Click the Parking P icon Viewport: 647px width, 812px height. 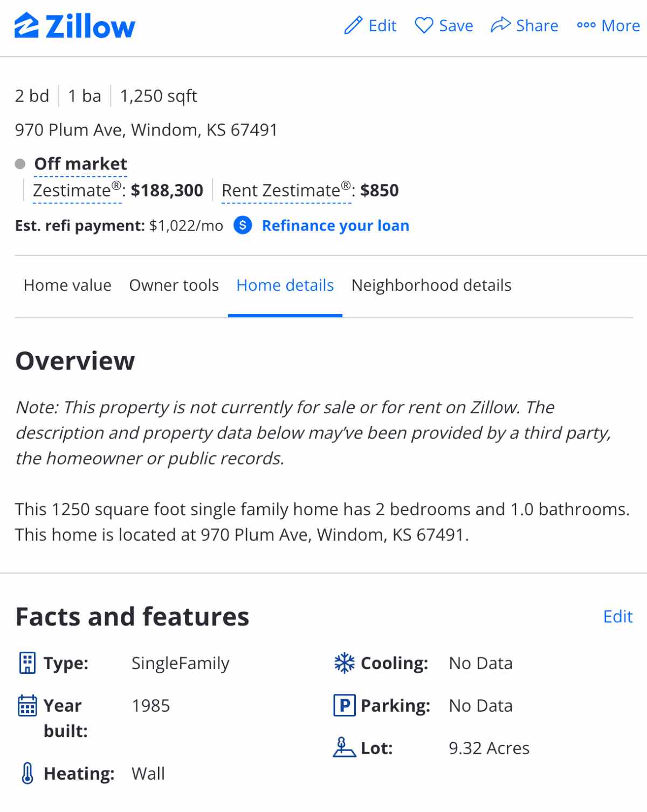[345, 705]
